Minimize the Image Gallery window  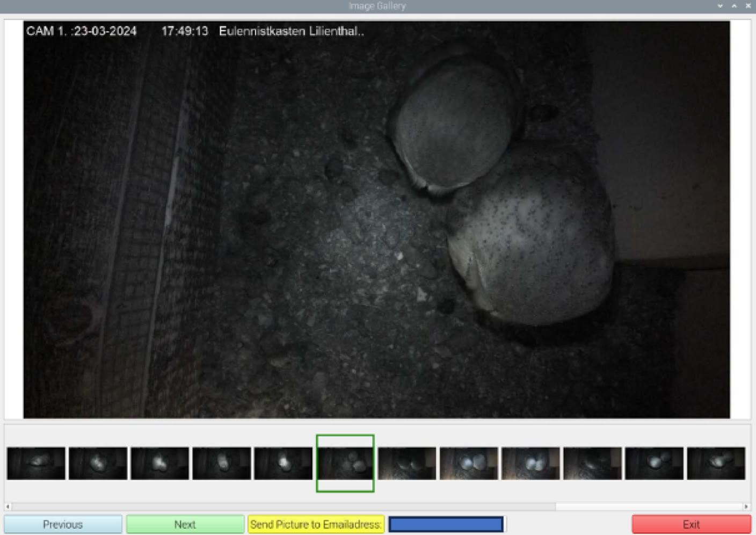tap(720, 6)
